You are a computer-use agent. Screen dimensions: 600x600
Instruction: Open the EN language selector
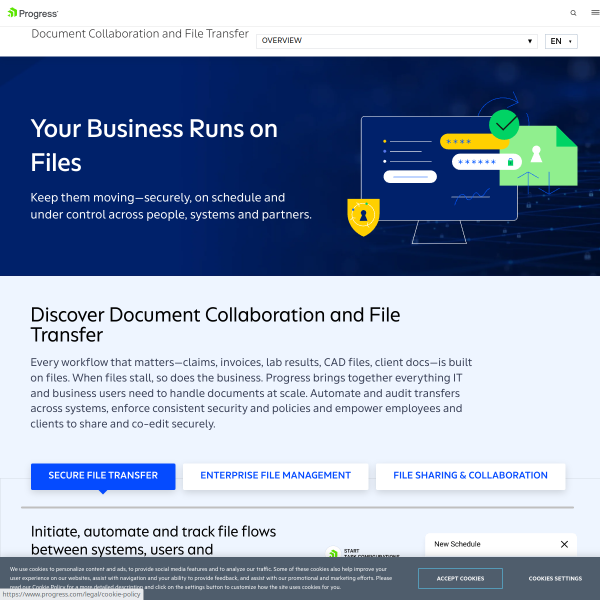[x=561, y=41]
